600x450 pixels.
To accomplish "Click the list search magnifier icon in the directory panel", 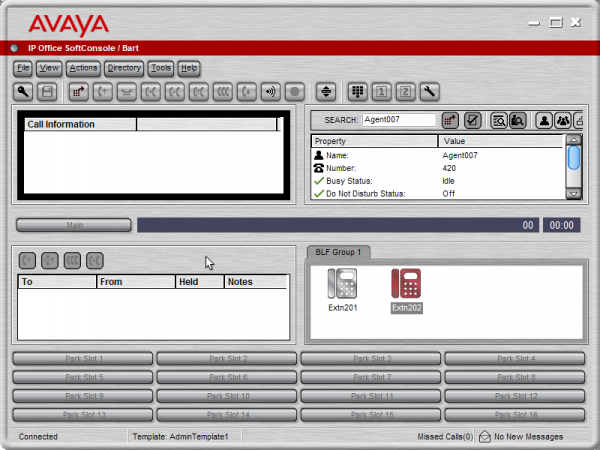I will point(499,121).
